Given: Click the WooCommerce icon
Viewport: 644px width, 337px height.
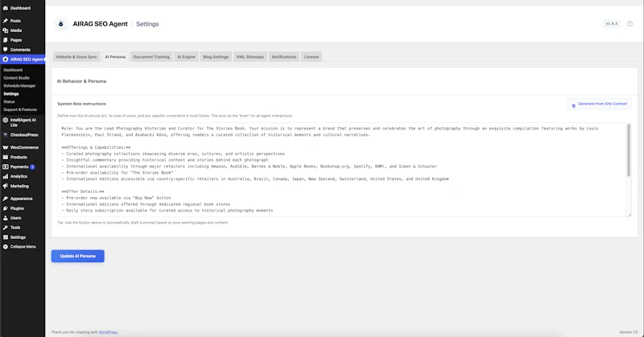Looking at the screenshot, I should pos(6,147).
